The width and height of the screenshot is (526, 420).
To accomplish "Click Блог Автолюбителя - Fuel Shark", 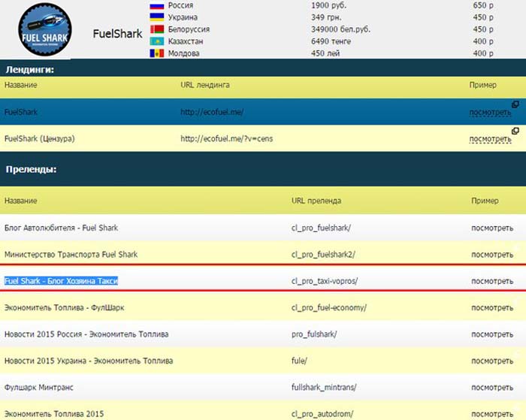I will [x=61, y=228].
